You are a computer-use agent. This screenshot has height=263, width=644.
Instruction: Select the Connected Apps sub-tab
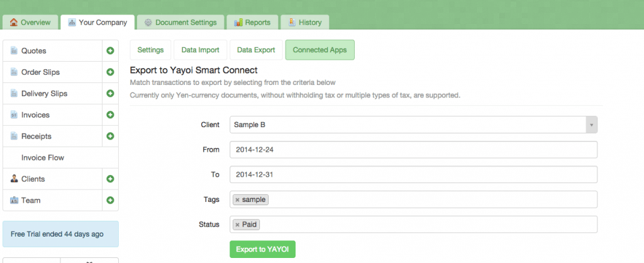coord(319,50)
